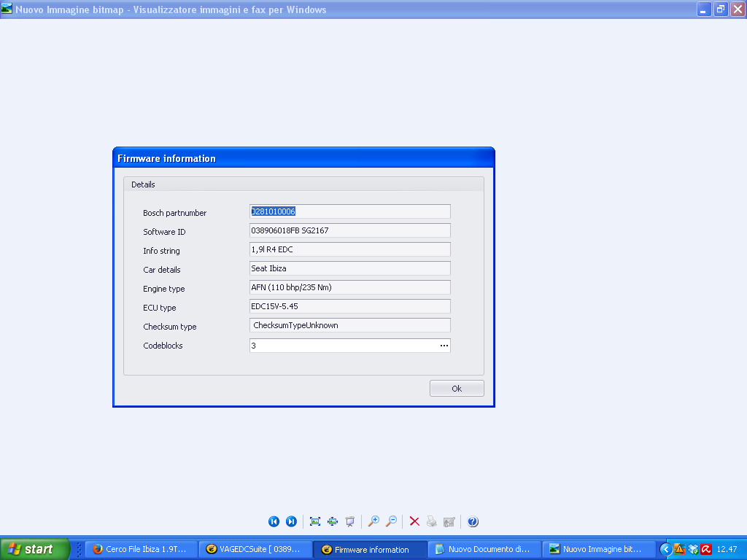
Task: Select the Firmware information taskbar button
Action: tap(368, 549)
